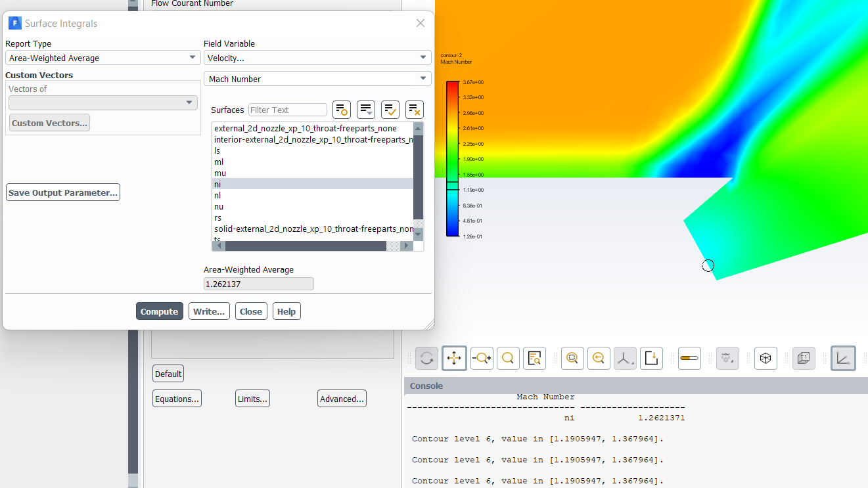Click the 1.26e-01 colorbar minimum label

coord(472,236)
